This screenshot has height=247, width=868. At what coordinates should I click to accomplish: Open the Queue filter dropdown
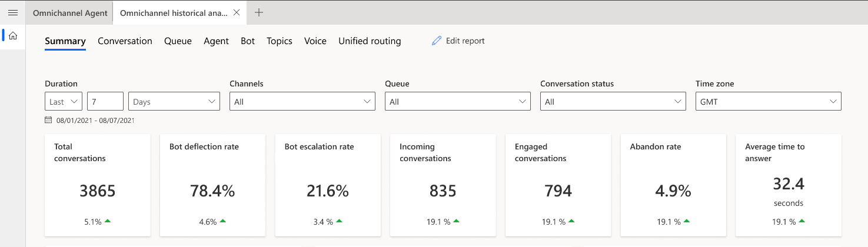458,101
